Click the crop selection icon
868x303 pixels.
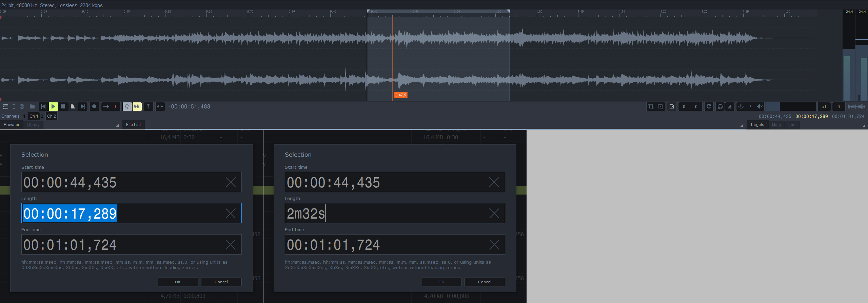(x=651, y=106)
